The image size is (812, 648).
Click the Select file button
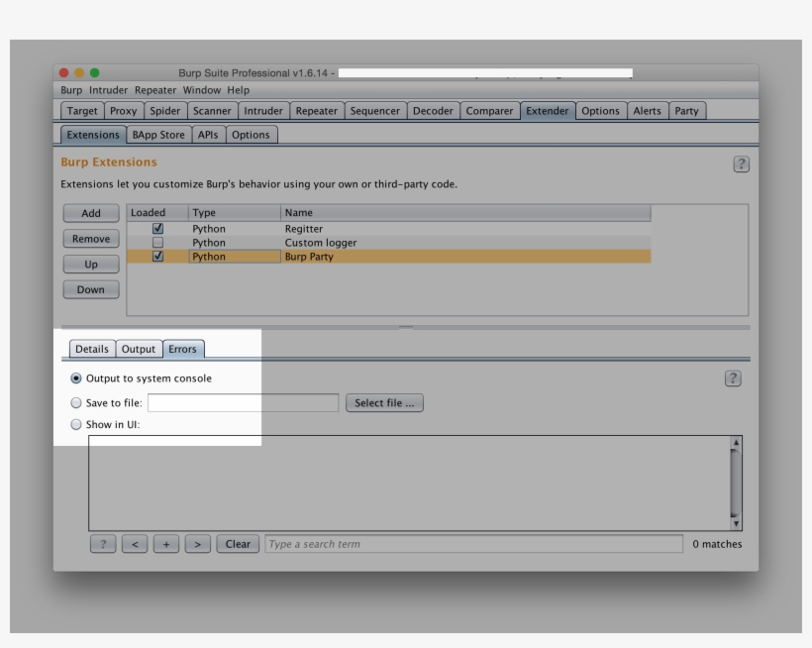(383, 403)
